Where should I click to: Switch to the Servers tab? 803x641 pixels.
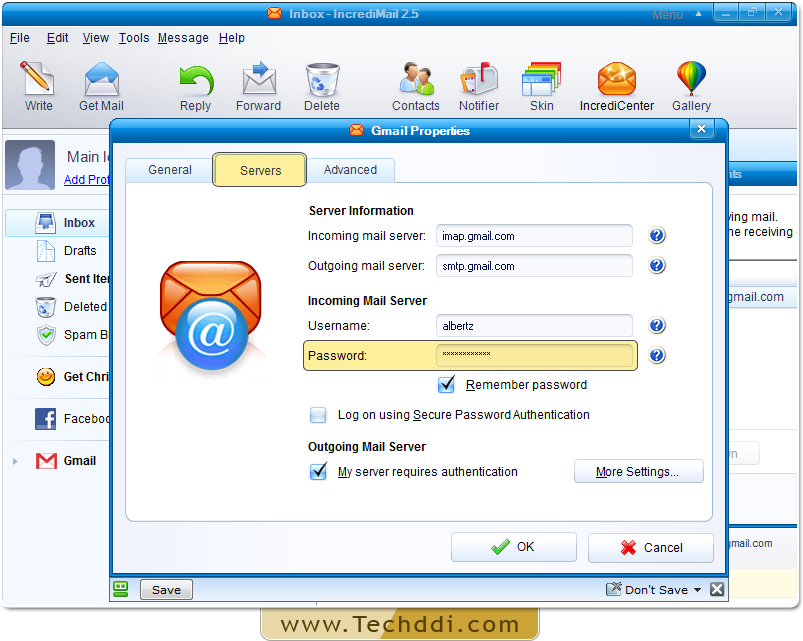(260, 170)
